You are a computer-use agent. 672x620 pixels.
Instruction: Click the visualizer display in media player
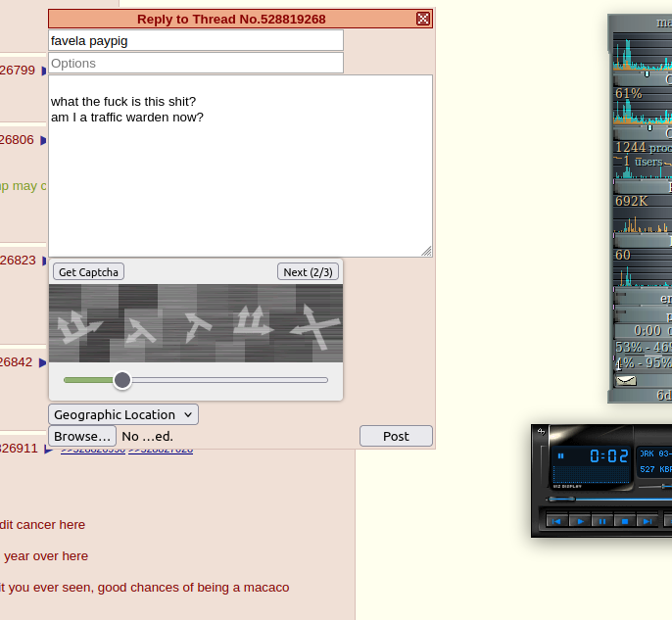pyautogui.click(x=591, y=475)
